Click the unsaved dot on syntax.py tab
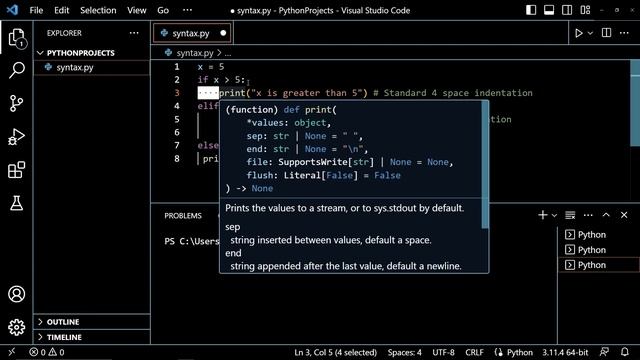Screen dimensions: 640x360 [x=223, y=33]
